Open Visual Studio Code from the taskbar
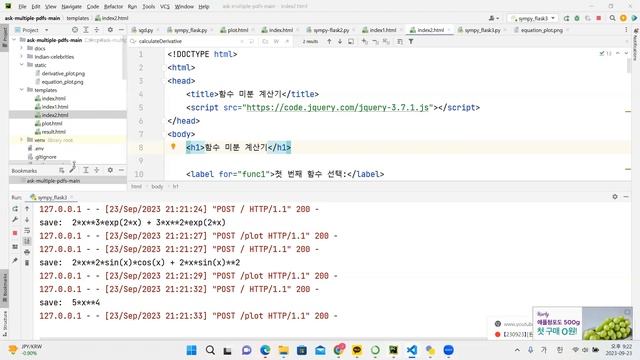Screen dimensions: 640x360 [411, 350]
